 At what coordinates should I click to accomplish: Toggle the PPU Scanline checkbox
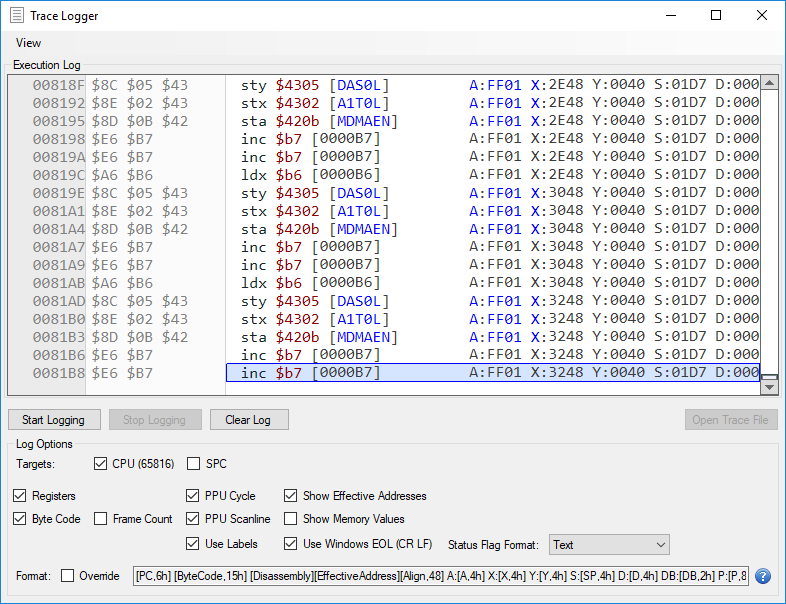pos(192,519)
